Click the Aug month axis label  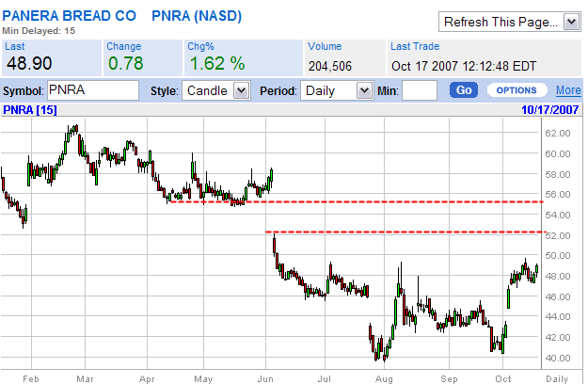(384, 379)
